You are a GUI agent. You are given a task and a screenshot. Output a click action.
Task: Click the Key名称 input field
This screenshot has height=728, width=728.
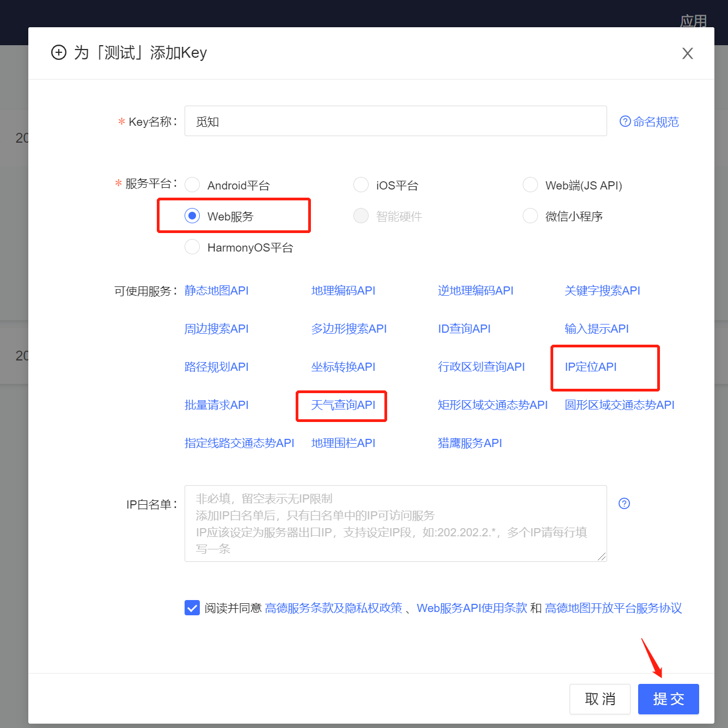[x=395, y=121]
